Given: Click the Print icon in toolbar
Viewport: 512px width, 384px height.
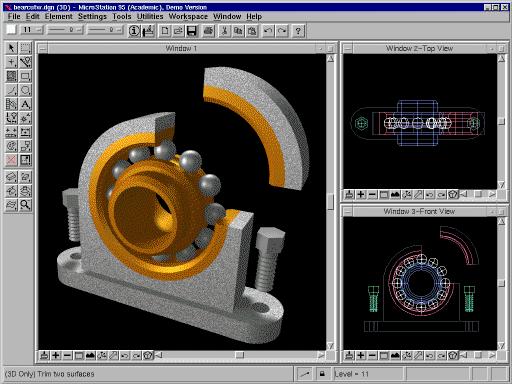Looking at the screenshot, I should point(208,31).
